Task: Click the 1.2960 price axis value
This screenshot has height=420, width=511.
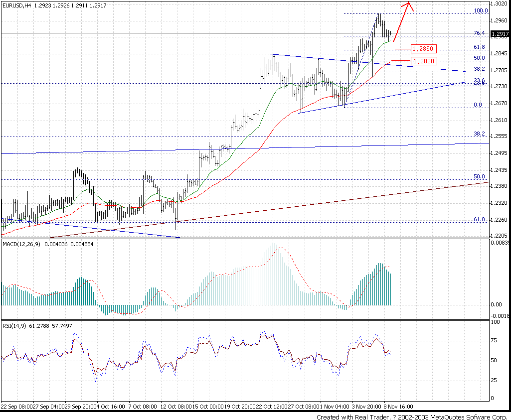Action: (x=500, y=20)
